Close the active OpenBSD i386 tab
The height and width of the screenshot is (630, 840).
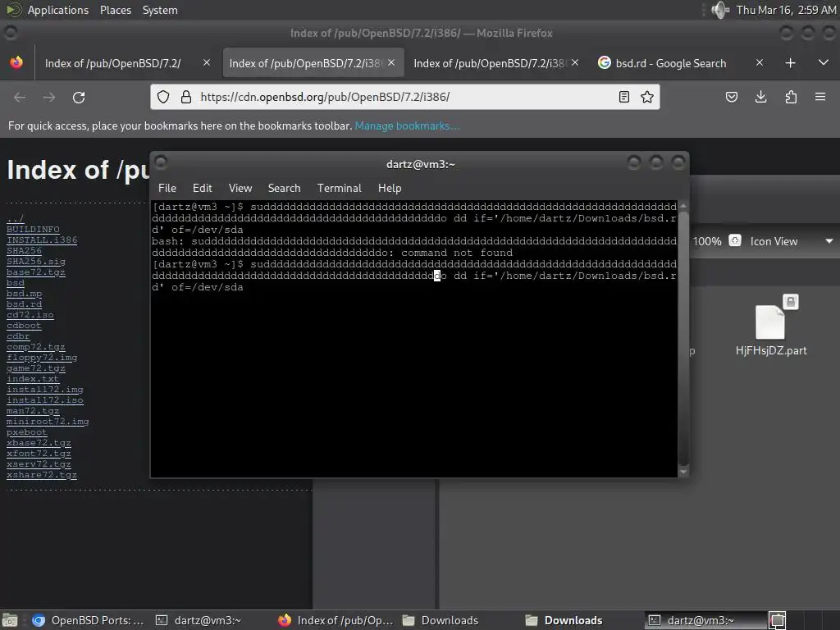(391, 62)
